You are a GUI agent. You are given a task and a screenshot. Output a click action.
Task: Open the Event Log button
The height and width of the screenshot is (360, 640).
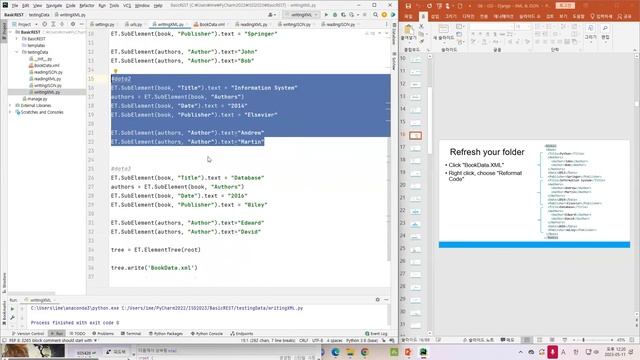pyautogui.click(x=376, y=334)
